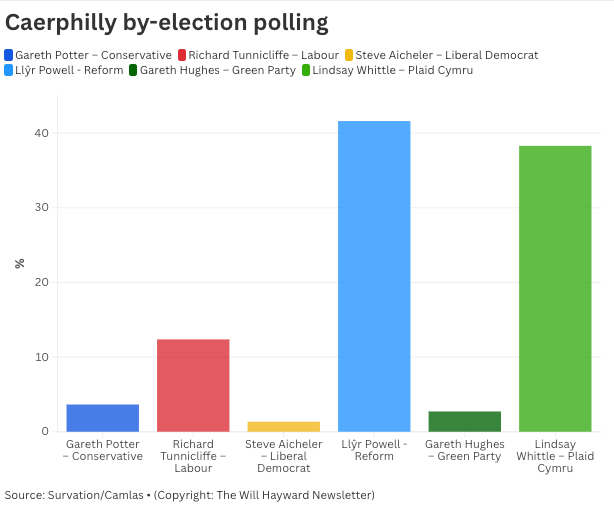Click the green Plaid Cymru legend swatch
614x505 pixels.
306,70
